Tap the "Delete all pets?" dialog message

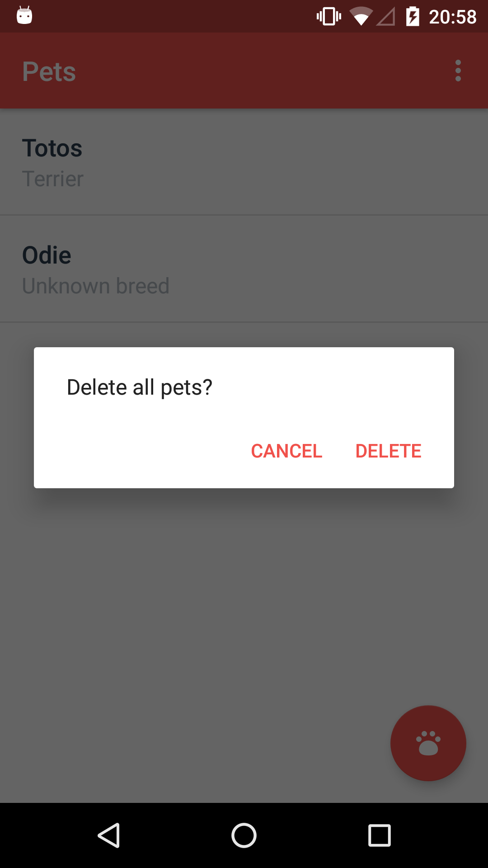click(140, 387)
